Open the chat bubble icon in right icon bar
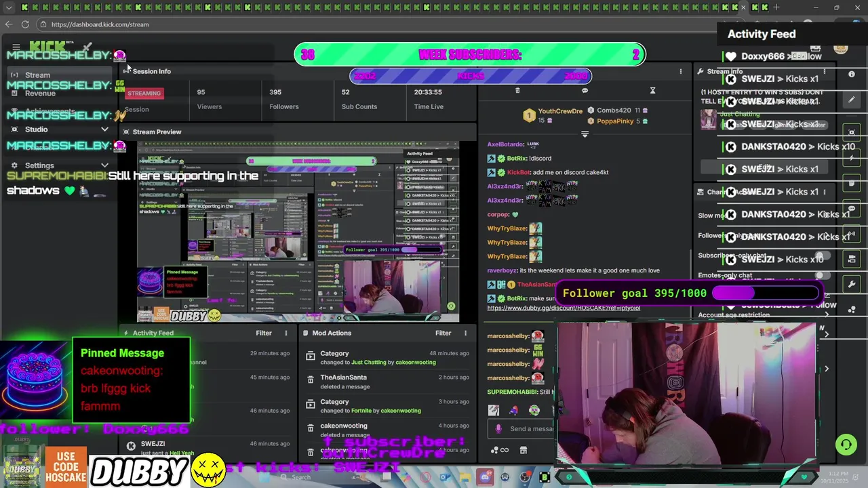This screenshot has height=488, width=868. 852,209
